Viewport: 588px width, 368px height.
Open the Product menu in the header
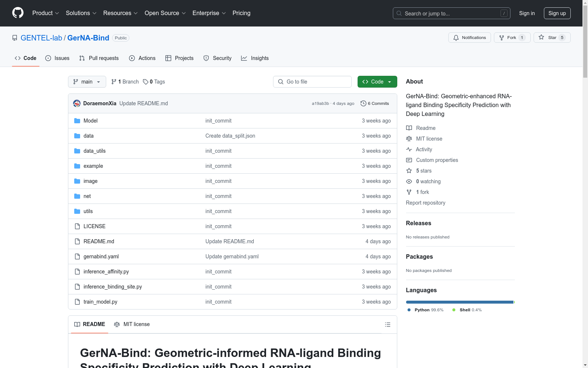[45, 13]
